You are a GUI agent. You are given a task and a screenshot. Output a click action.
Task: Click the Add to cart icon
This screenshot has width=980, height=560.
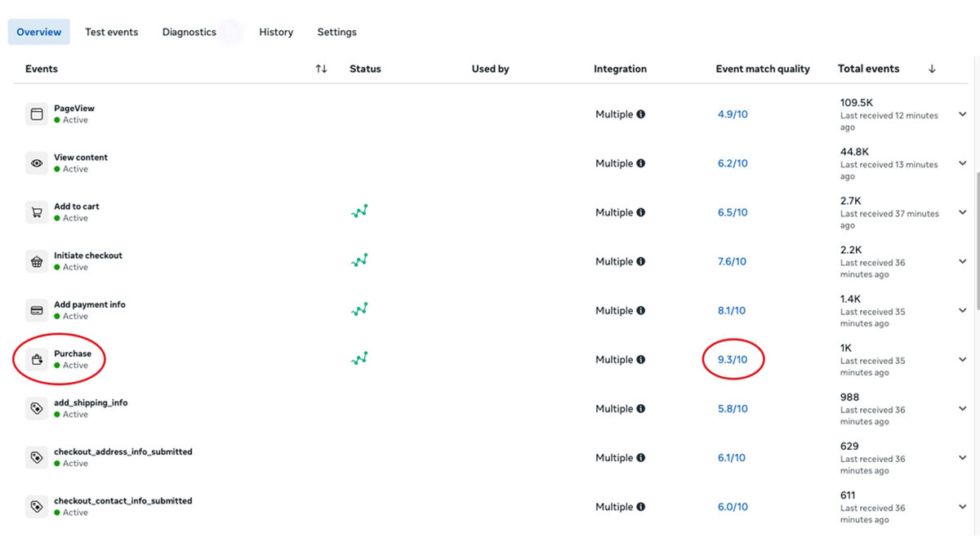(37, 212)
